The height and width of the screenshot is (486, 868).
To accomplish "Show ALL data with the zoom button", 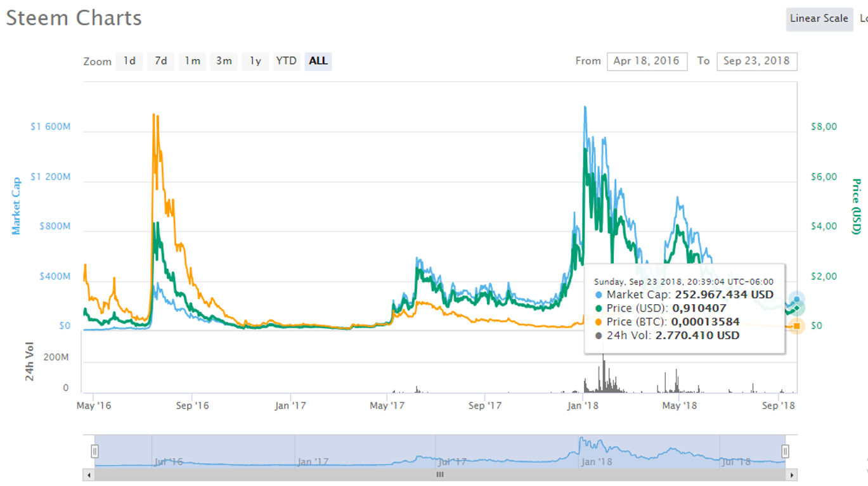I will [318, 61].
